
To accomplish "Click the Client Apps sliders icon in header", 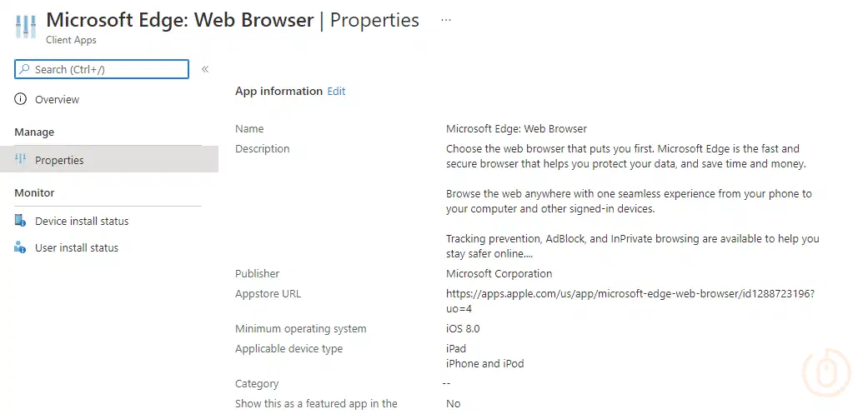I will click(25, 27).
